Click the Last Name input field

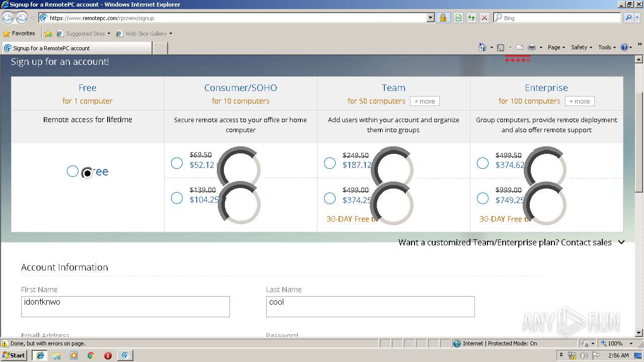click(370, 307)
